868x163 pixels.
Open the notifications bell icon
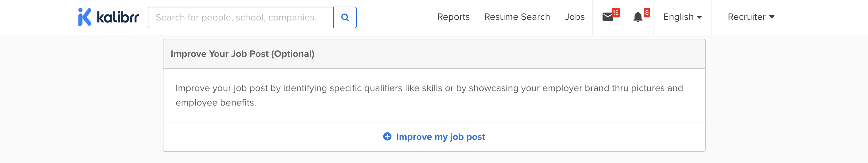[x=638, y=17]
